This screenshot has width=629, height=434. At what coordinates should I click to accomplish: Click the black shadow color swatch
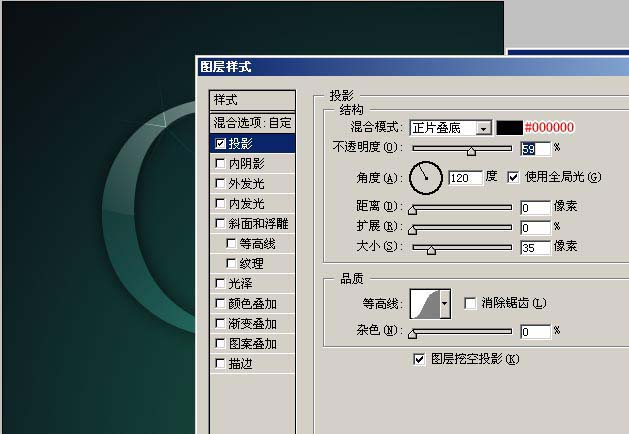coord(510,128)
